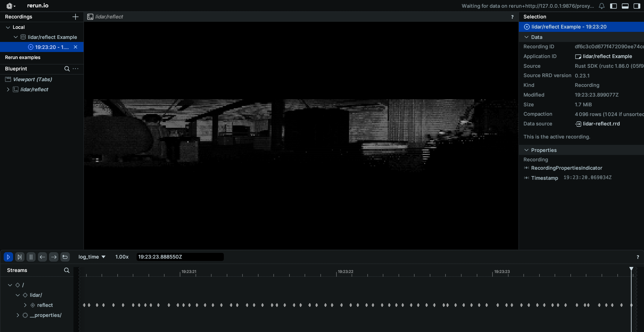This screenshot has width=644, height=332.
Task: Toggle the bottom timeline panel icon
Action: coord(625,6)
